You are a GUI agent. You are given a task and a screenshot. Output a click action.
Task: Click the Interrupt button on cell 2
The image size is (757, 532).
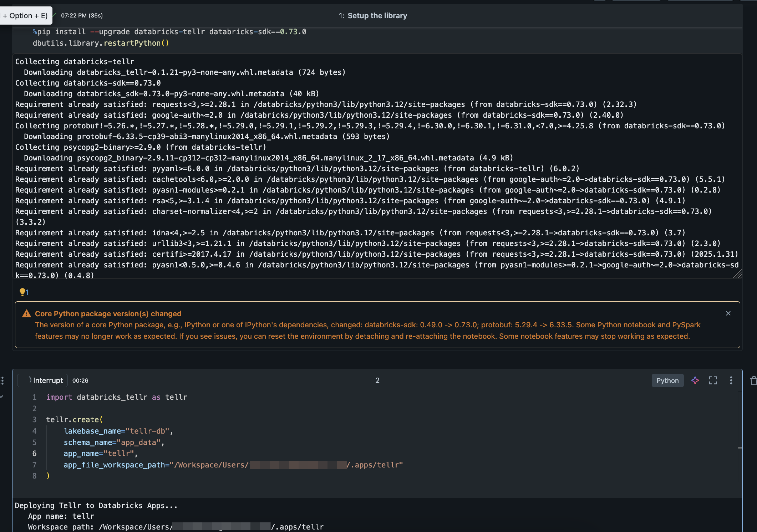pyautogui.click(x=43, y=380)
